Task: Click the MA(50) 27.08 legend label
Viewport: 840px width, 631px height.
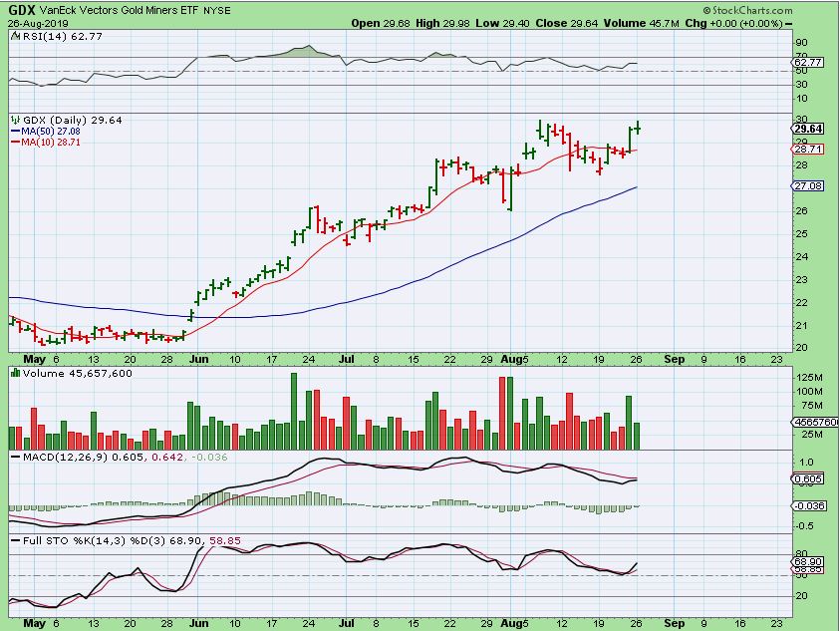Action: [x=51, y=132]
